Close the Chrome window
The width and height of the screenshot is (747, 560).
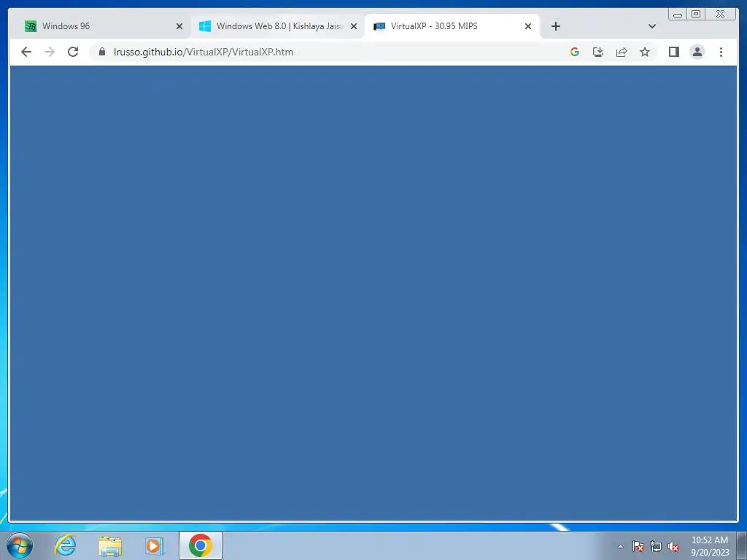[720, 15]
